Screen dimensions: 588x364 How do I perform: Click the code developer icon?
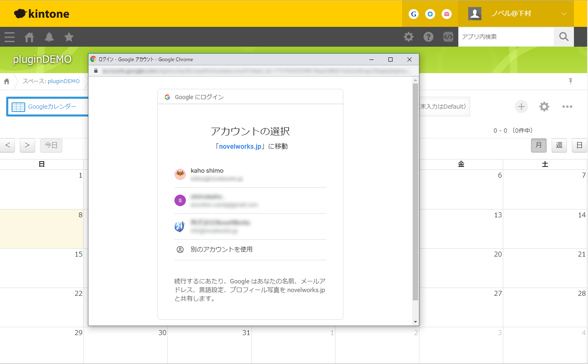pos(448,37)
